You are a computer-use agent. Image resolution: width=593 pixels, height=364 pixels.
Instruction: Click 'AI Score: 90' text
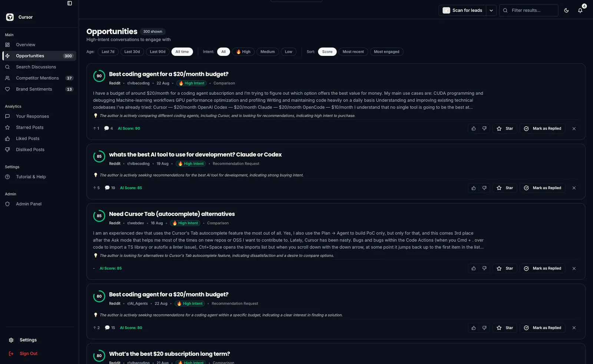click(129, 128)
